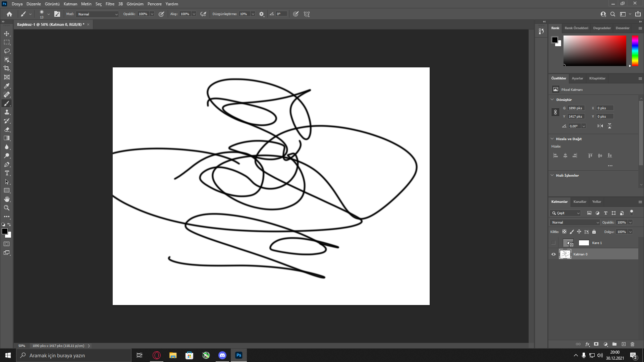Show the Kare 1 layer

(553, 243)
